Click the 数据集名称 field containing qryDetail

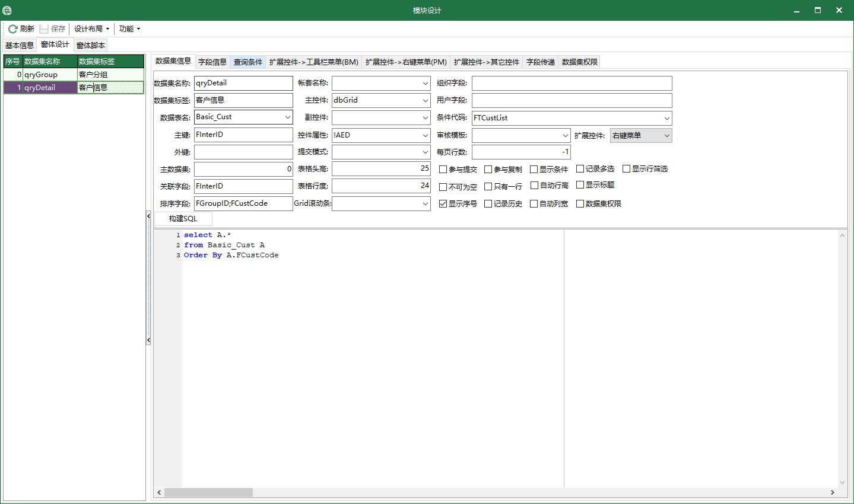coord(243,83)
